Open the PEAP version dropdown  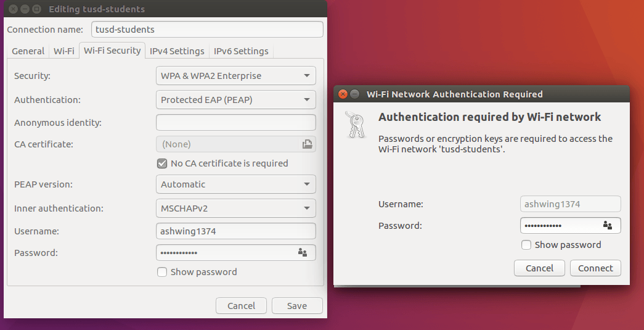[235, 184]
